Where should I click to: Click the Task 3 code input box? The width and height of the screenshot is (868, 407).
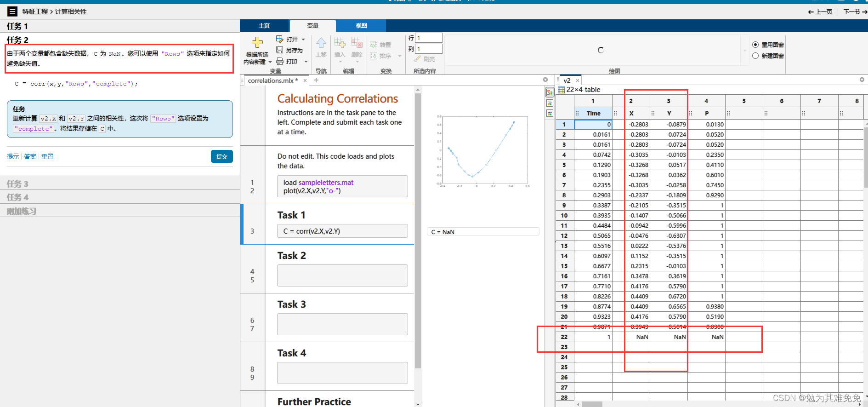coord(342,324)
